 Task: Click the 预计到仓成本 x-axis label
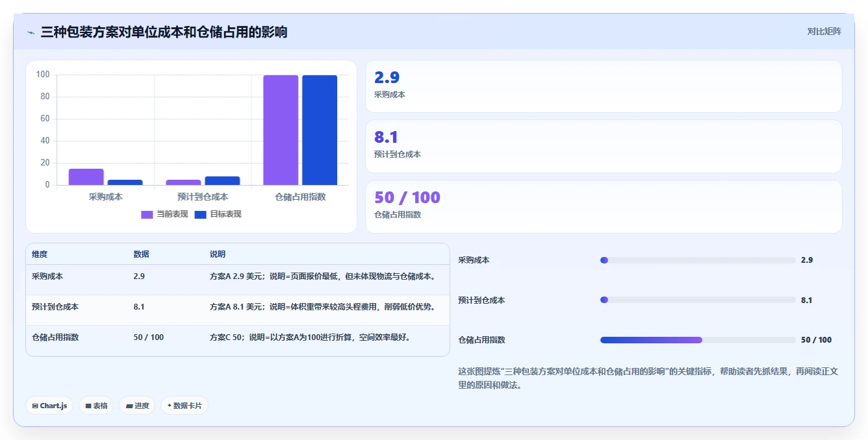point(203,197)
